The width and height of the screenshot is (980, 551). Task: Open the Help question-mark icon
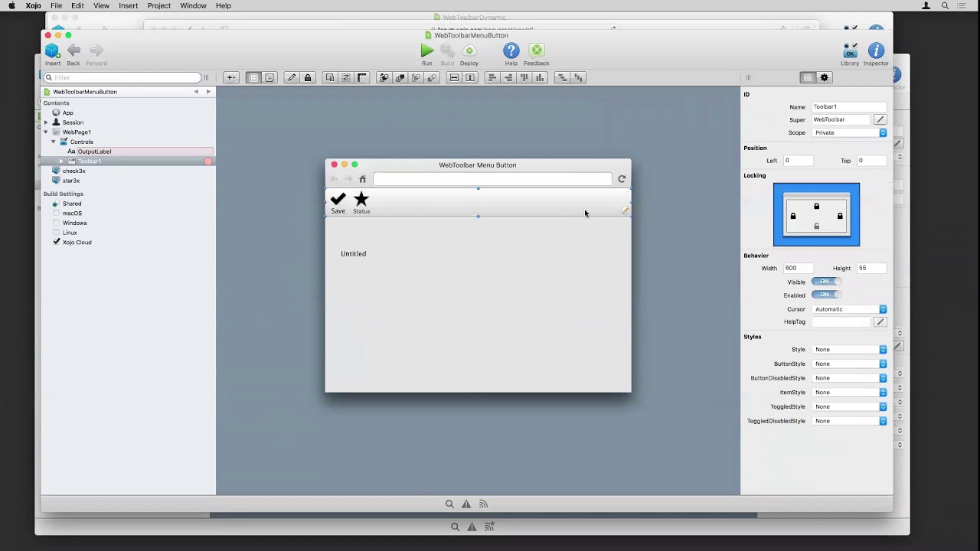[511, 51]
